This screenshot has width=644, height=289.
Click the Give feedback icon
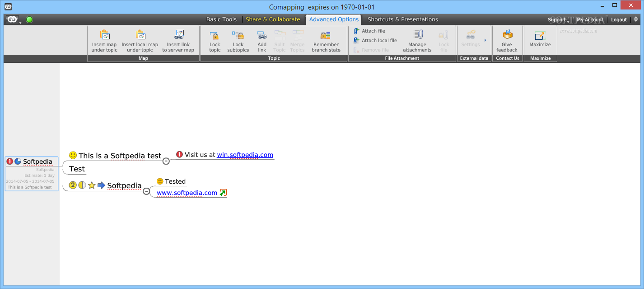508,34
